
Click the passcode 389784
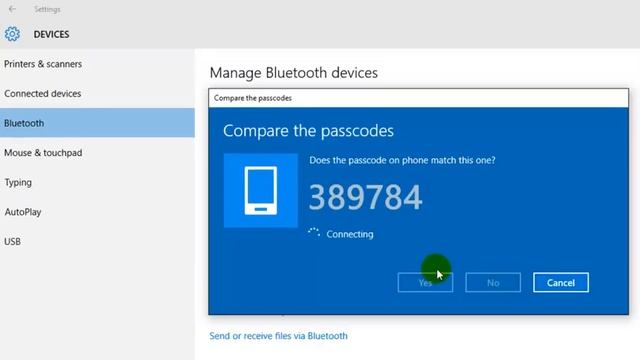click(x=365, y=198)
